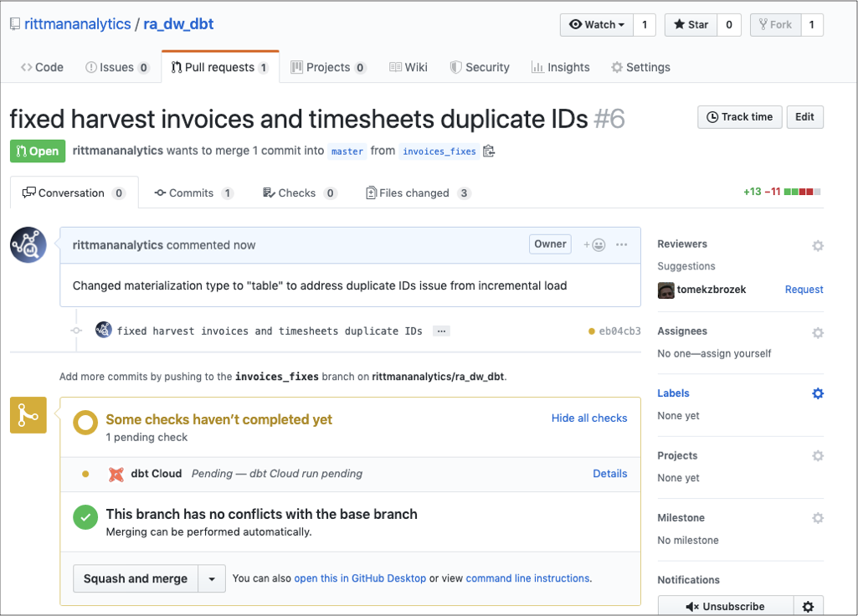Screen dimensions: 858x616
Task: Open ra_dw_dbt repository link
Action: coord(178,24)
